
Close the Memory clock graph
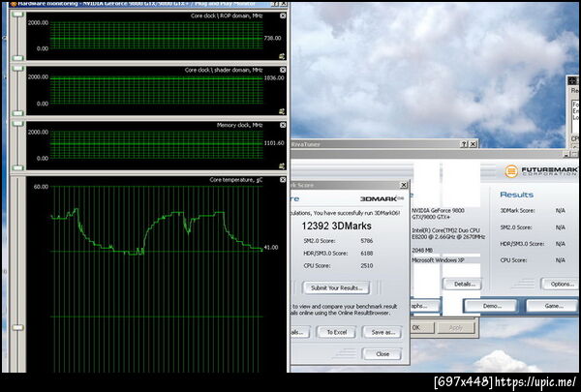click(x=283, y=125)
